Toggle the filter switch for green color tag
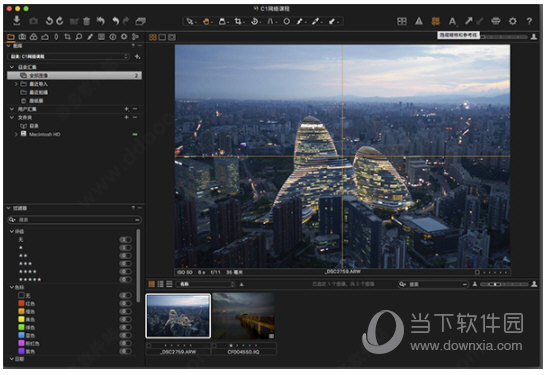 (126, 327)
